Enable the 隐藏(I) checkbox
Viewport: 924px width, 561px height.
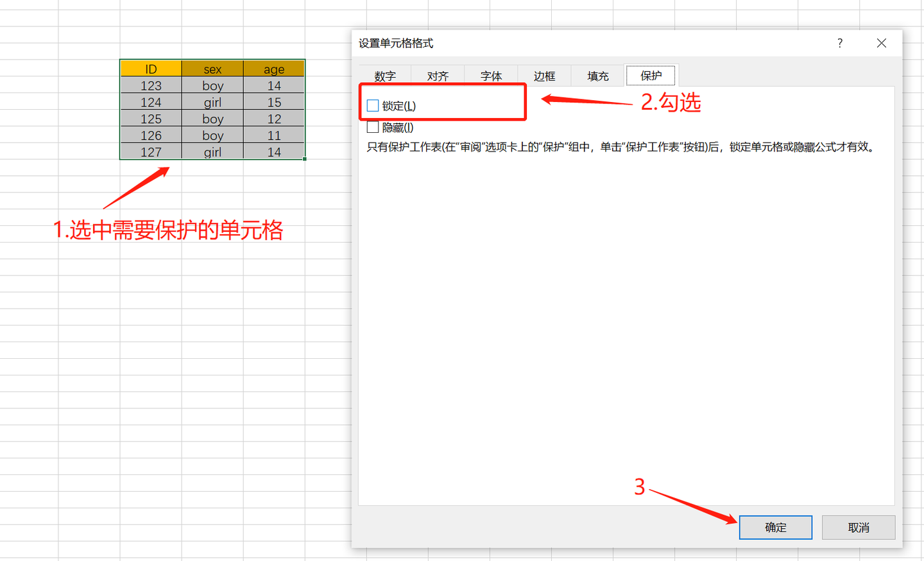pos(373,127)
